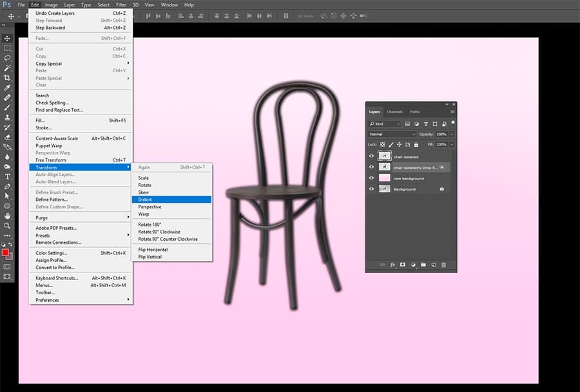Toggle visibility of the Background layer

(371, 189)
